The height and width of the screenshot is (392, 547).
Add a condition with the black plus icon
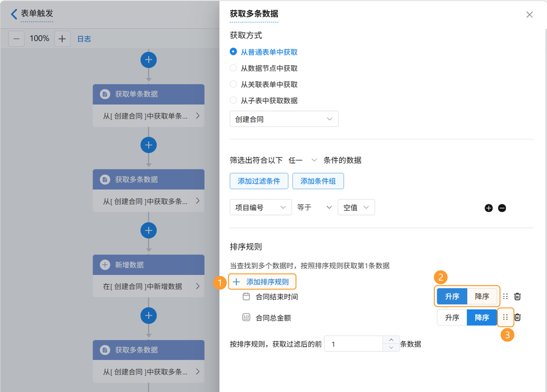pyautogui.click(x=489, y=208)
